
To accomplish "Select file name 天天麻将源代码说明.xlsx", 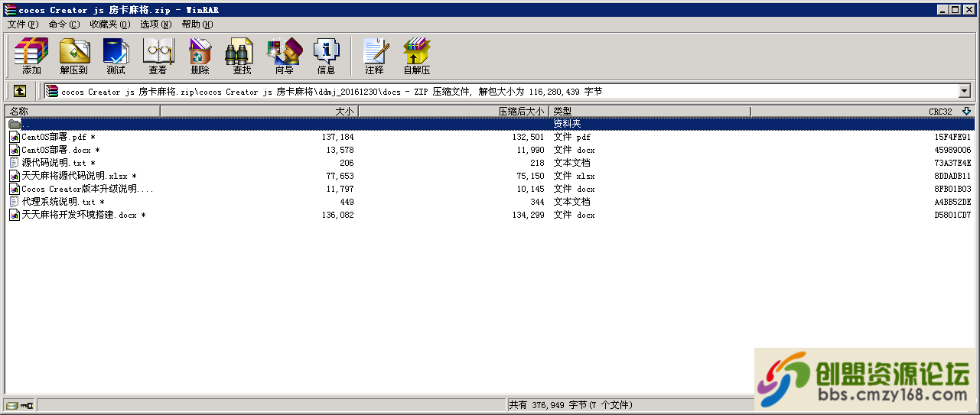I will click(x=80, y=176).
